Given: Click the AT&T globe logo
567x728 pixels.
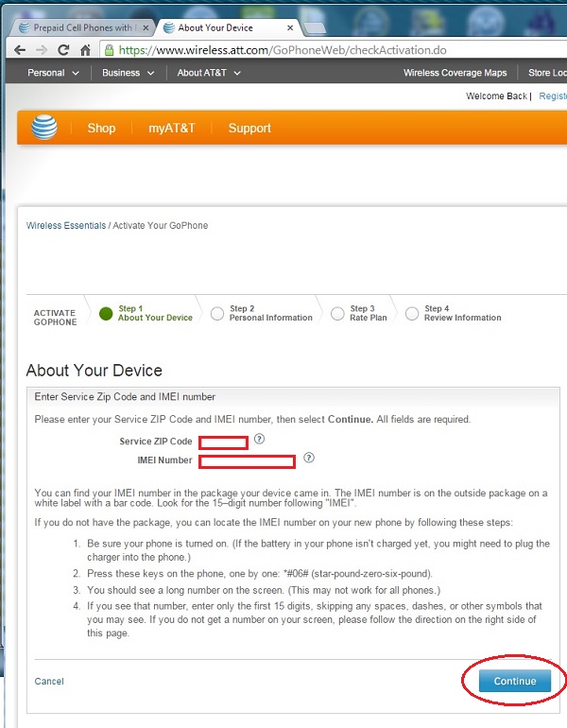Looking at the screenshot, I should (44, 128).
